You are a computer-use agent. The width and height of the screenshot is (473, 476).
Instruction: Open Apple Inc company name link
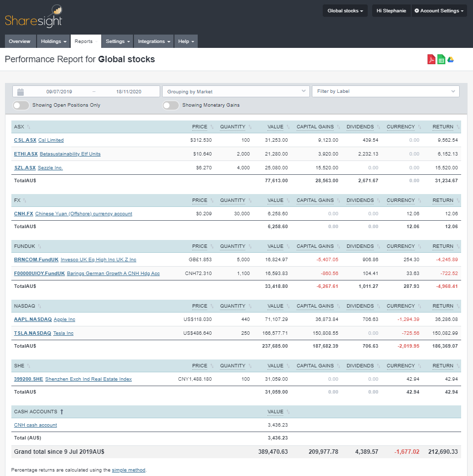pos(64,319)
